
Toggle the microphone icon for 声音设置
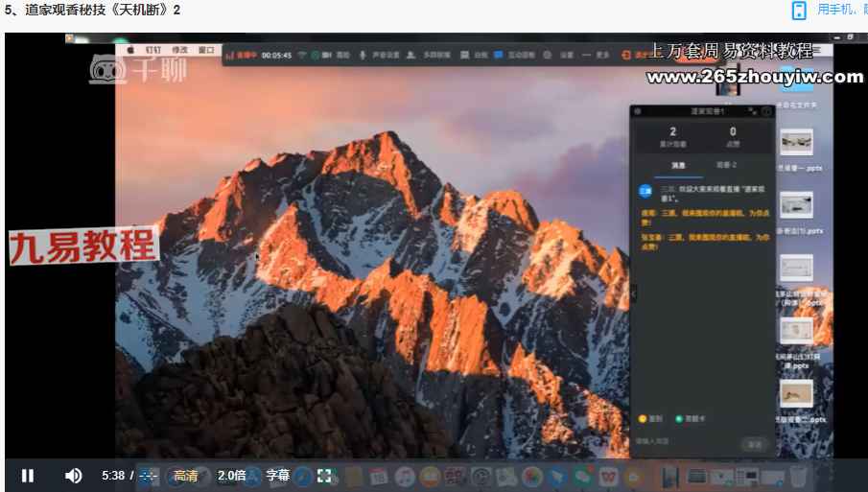point(363,55)
